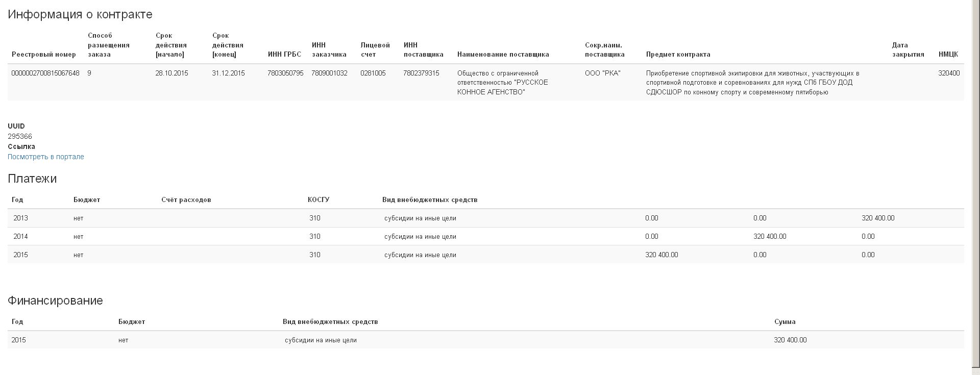Select the 2013 year cell in Платежи
Screen dimensions: 980x375
pos(21,218)
